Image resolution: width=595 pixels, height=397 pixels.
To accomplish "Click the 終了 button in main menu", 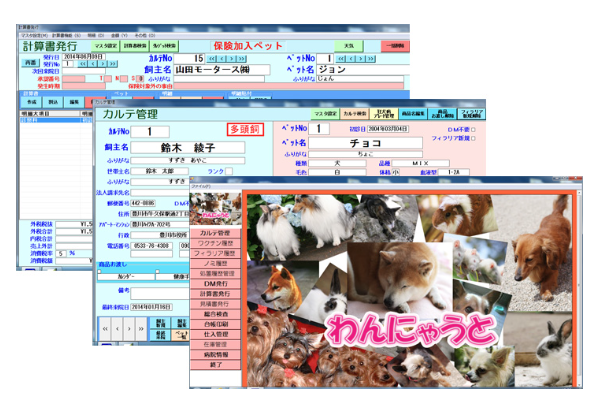I will (x=215, y=364).
